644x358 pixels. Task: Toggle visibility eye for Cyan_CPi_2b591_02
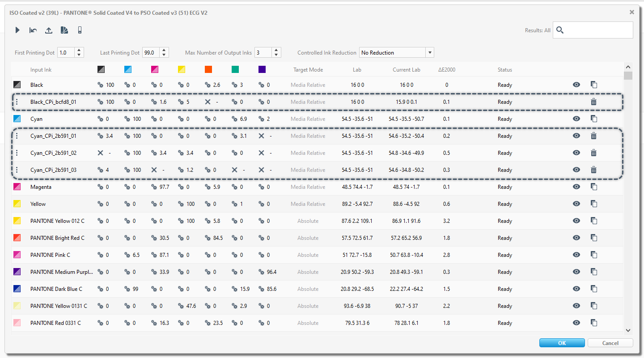tap(576, 153)
